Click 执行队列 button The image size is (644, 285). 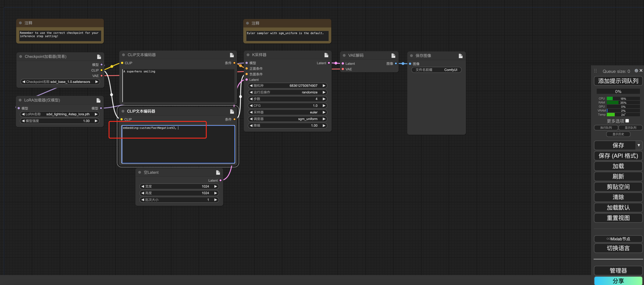point(606,128)
